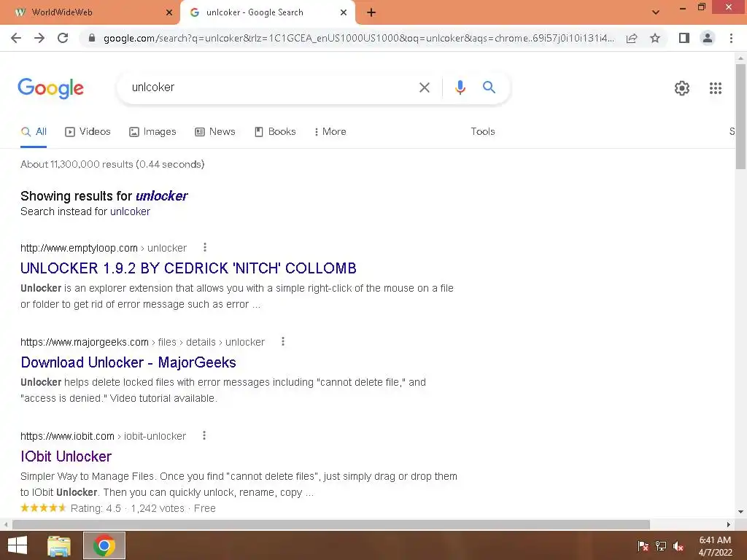The image size is (747, 560).
Task: Click the network tray icon
Action: click(661, 546)
